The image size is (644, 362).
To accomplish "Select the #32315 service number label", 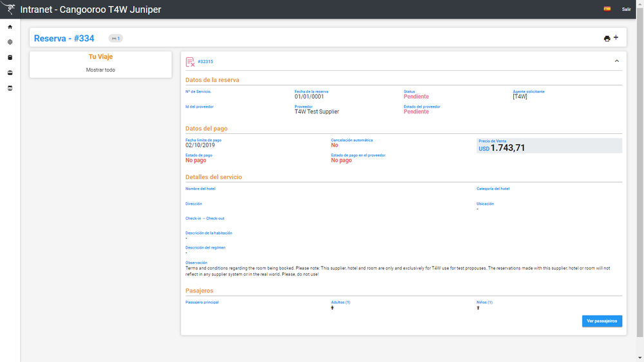I will [205, 62].
